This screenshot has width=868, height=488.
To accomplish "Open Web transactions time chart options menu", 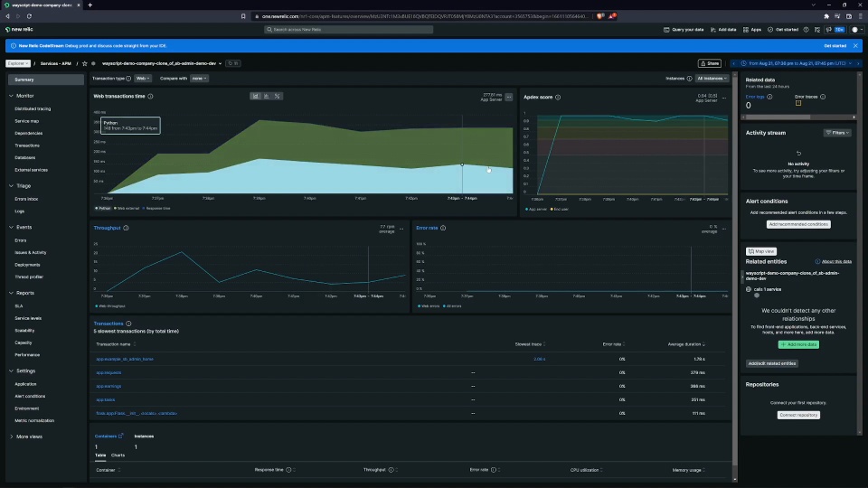I will (x=509, y=98).
